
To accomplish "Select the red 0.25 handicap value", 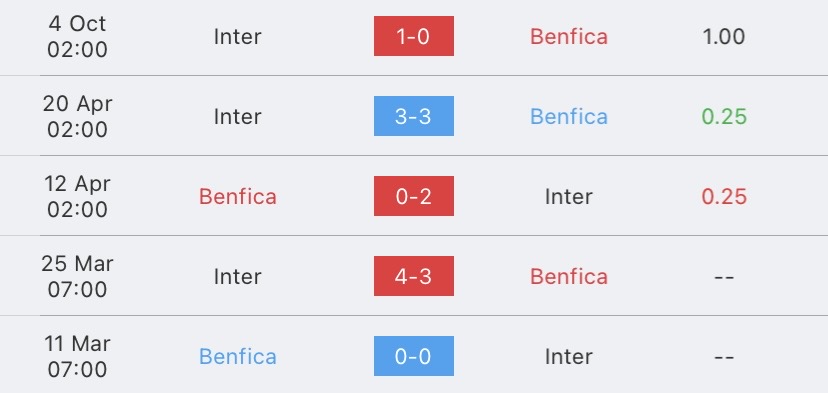I will 724,196.
